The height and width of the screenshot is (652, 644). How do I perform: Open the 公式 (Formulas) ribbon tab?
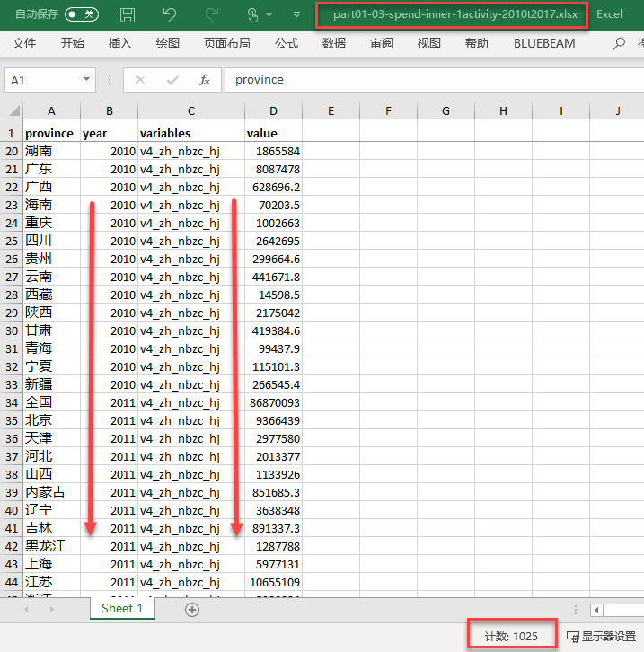point(287,43)
